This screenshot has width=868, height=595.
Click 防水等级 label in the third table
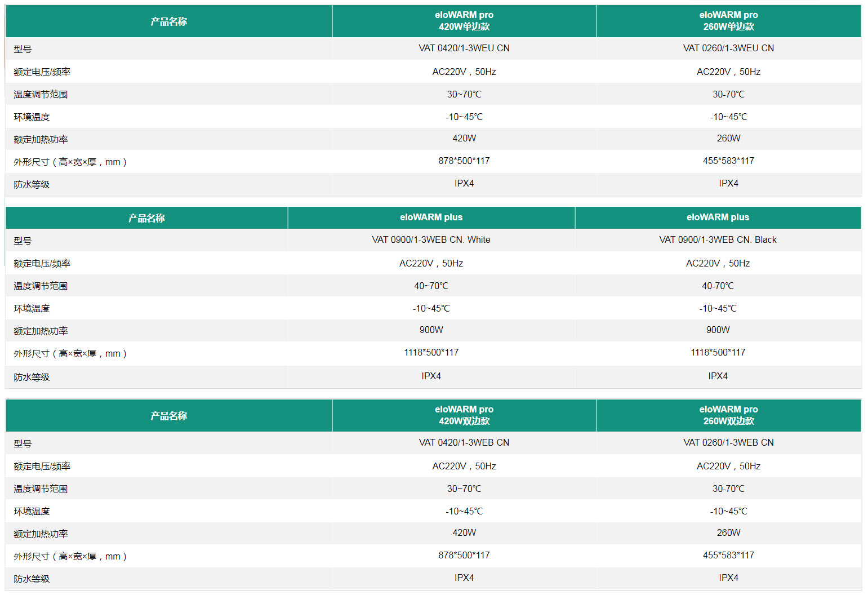tap(32, 579)
